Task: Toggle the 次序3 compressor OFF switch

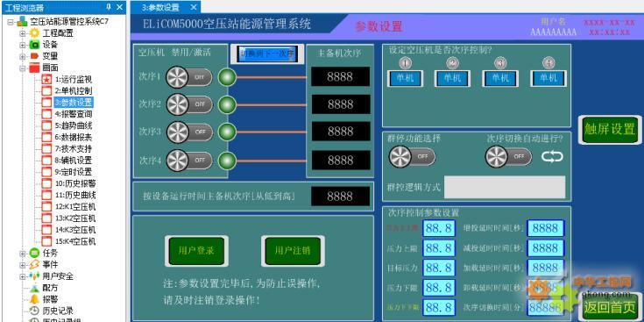Action: 189,132
